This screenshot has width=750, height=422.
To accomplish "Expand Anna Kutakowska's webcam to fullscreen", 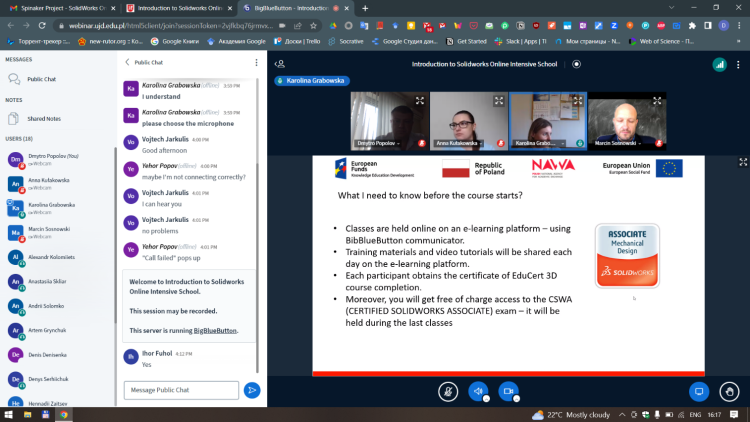I will tap(497, 100).
